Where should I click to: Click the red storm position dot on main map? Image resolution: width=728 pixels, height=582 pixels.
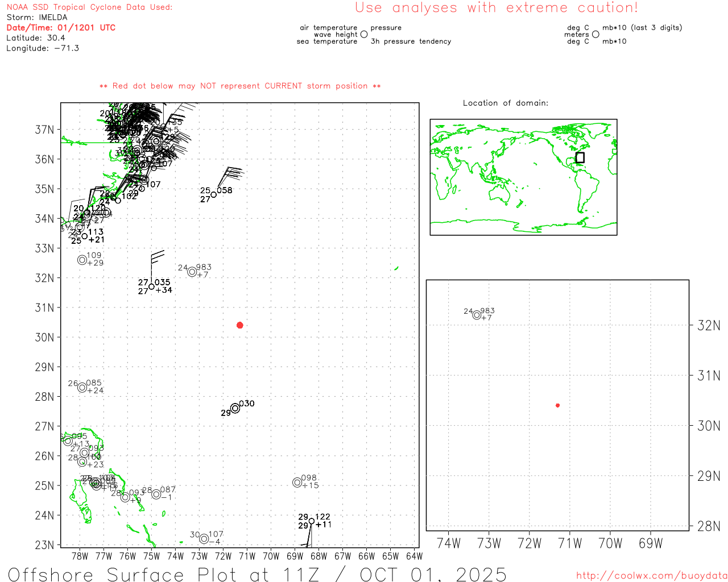coord(240,325)
